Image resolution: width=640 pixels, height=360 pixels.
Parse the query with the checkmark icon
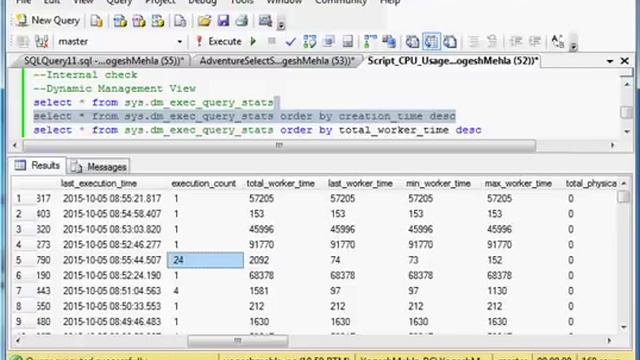(x=291, y=42)
